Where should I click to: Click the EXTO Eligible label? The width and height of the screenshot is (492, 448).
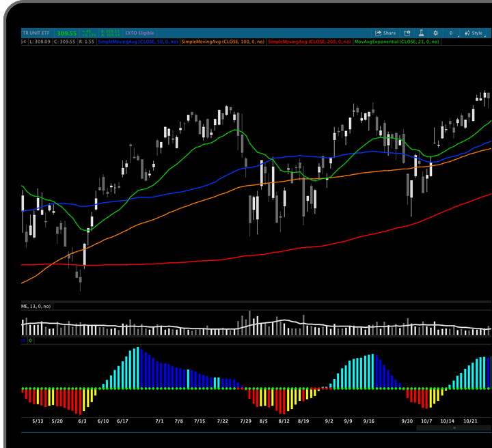coord(139,33)
